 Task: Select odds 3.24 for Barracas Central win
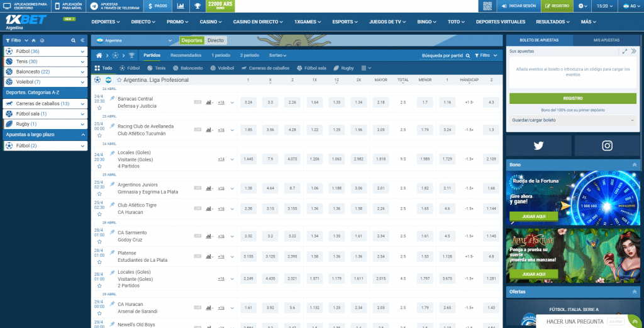248,103
